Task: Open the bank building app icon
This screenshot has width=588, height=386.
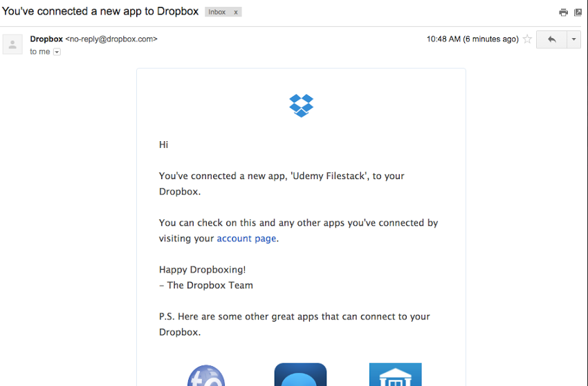Action: [x=395, y=374]
